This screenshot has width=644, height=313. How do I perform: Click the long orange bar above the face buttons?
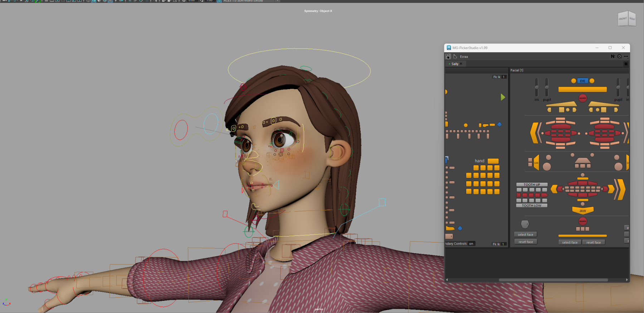tap(582, 236)
